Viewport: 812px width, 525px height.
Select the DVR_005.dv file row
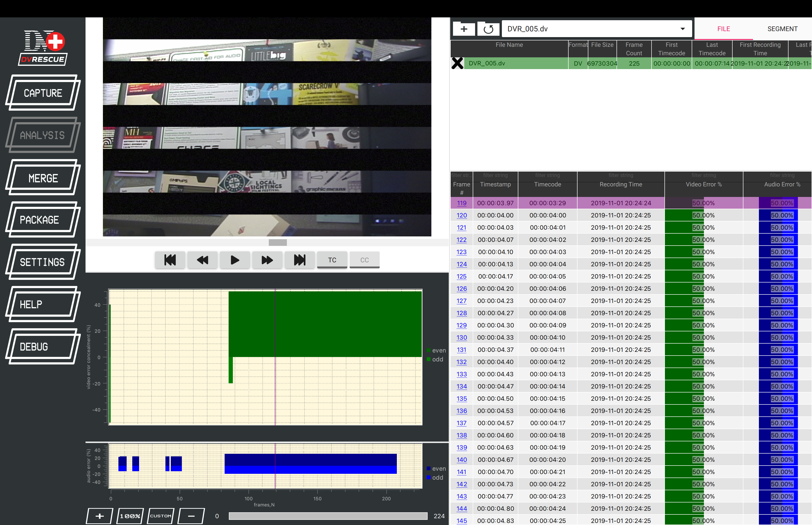631,63
